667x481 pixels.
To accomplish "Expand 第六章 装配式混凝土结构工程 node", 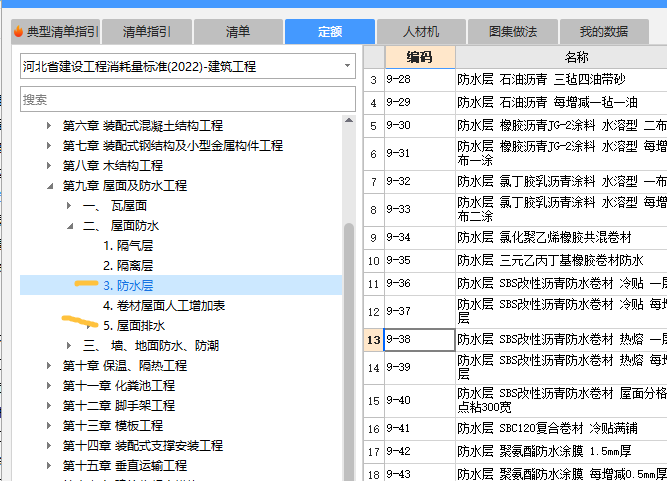I will [x=49, y=125].
